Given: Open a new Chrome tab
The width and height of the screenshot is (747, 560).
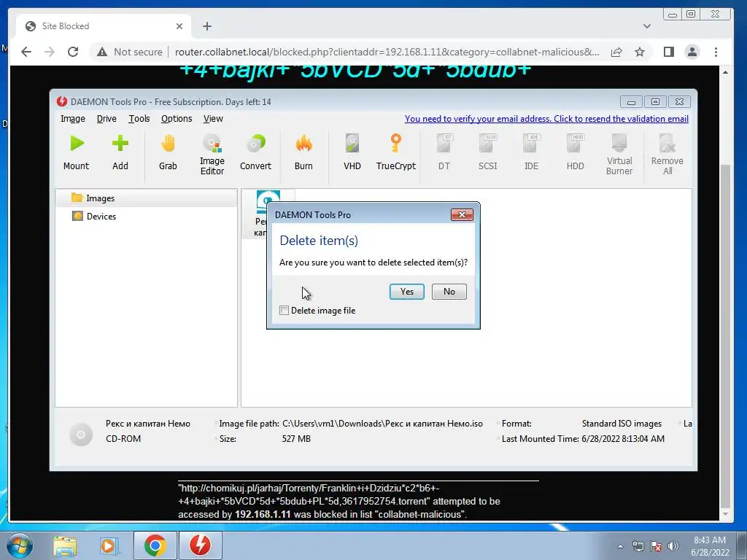Looking at the screenshot, I should coord(206,26).
